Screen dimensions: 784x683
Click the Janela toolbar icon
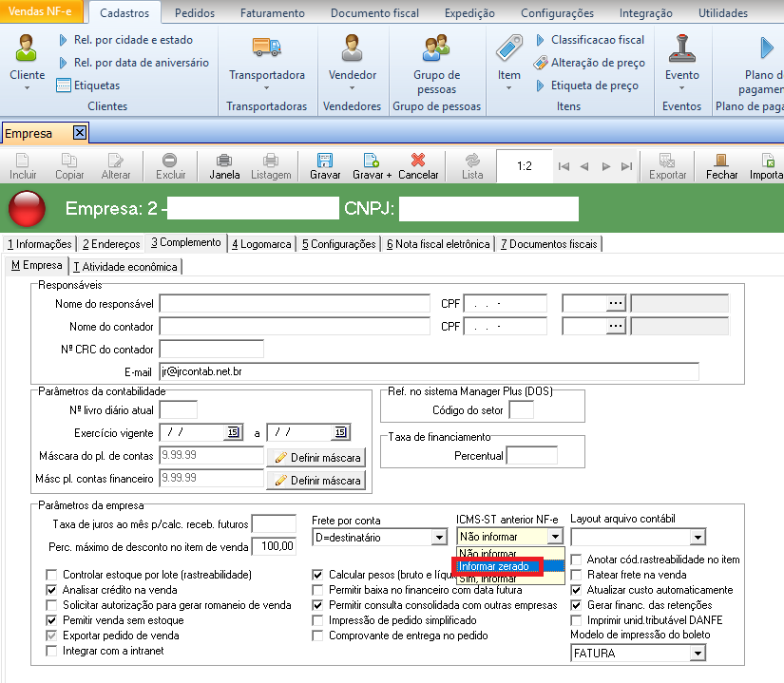(224, 161)
